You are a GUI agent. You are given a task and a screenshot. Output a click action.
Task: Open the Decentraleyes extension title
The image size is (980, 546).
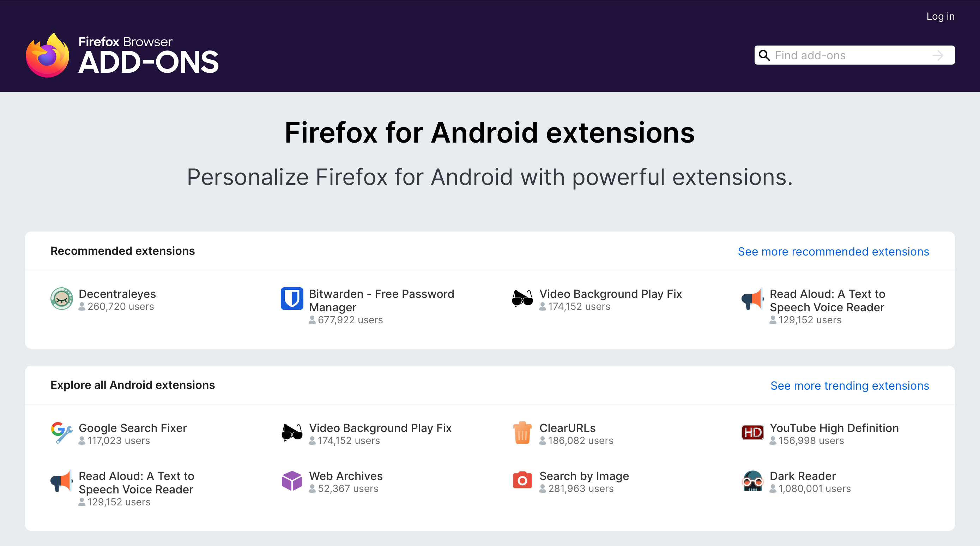coord(117,294)
